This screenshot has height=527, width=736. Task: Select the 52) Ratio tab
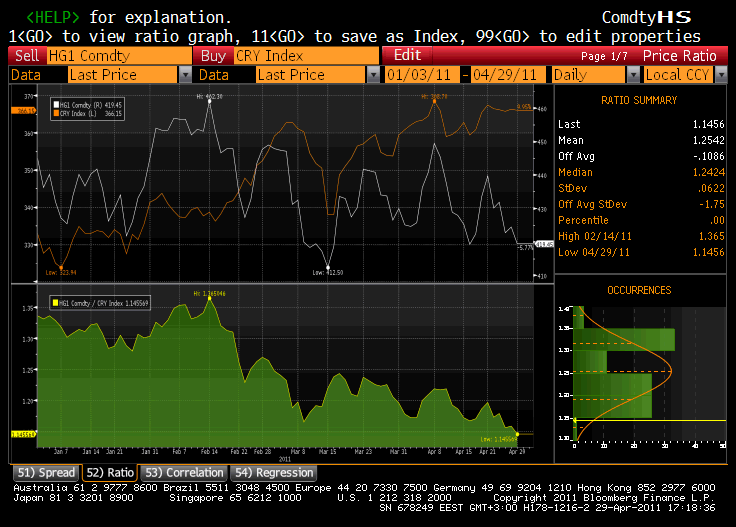tap(110, 473)
